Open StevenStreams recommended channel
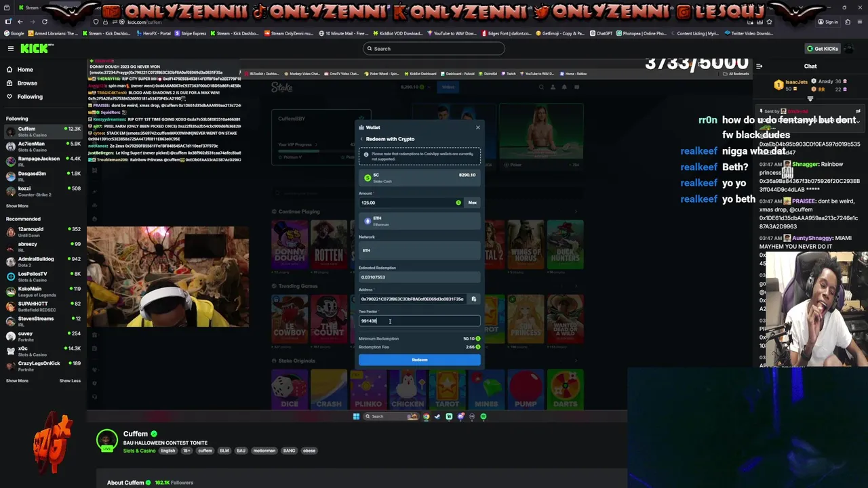The height and width of the screenshot is (488, 868). 43,321
